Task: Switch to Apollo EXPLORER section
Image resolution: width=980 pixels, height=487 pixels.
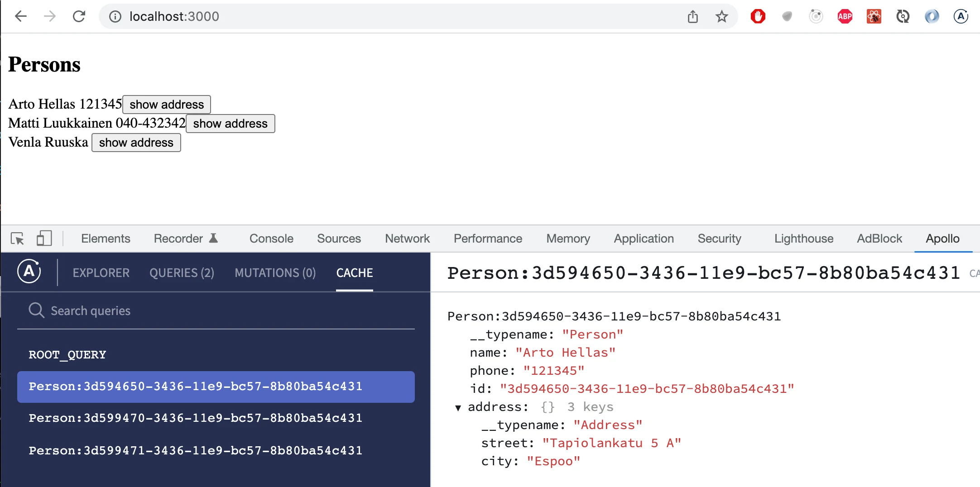Action: [x=101, y=272]
